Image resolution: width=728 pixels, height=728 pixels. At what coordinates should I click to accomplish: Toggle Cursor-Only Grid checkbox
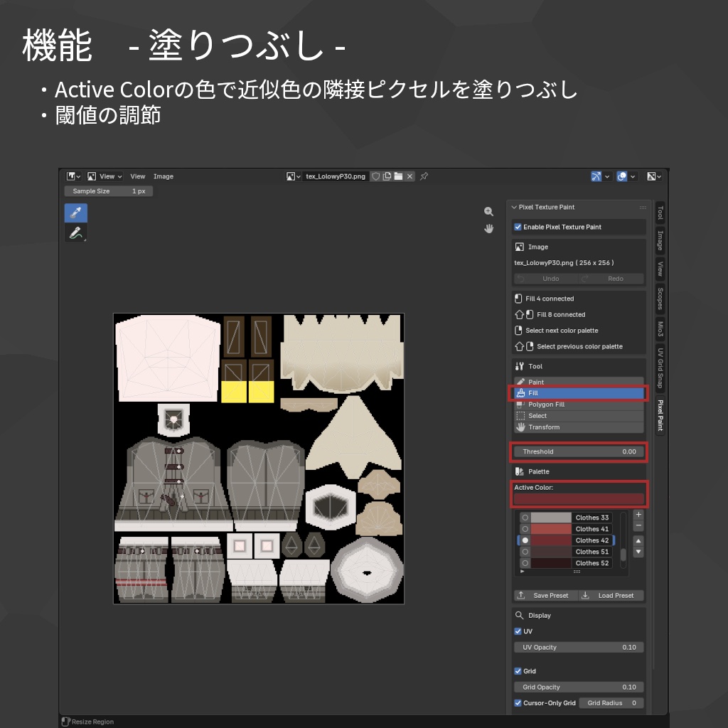point(518,703)
